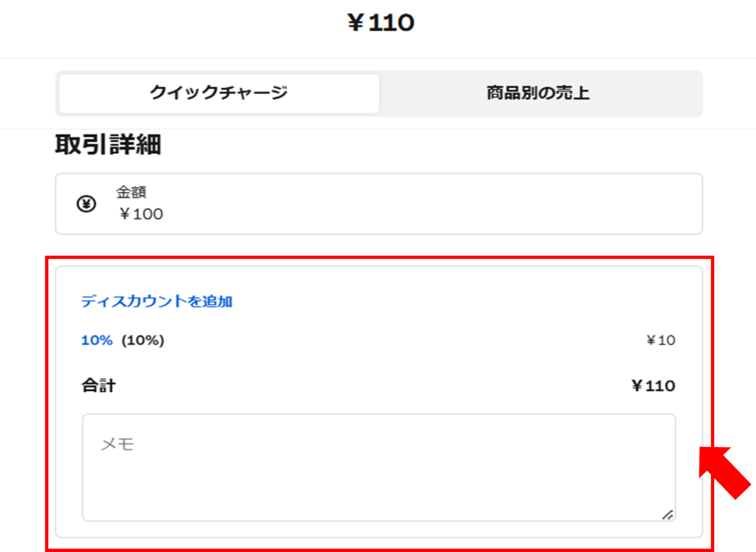756x552 pixels.
Task: Switch to the クイックチャージ tab
Action: (219, 93)
